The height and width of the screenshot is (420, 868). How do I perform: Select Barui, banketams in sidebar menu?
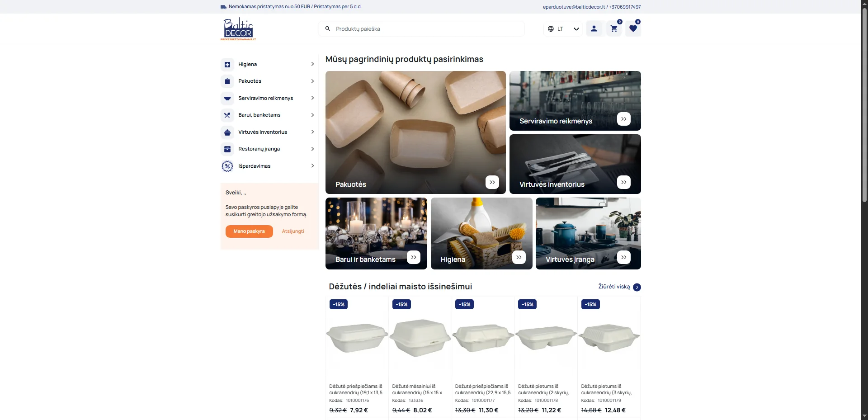(x=259, y=115)
